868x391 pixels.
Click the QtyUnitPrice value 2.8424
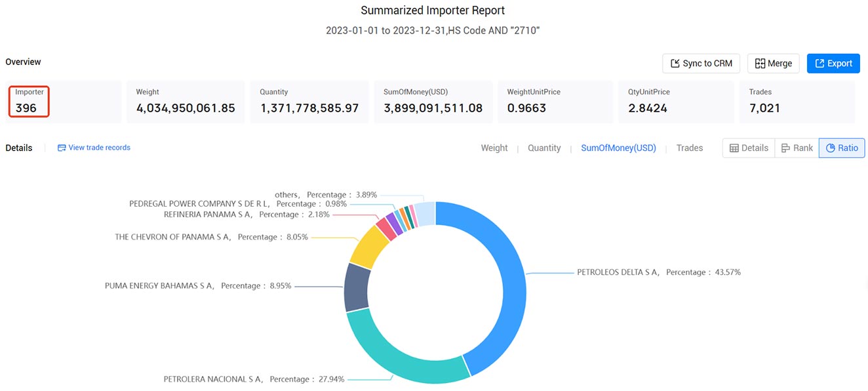tap(649, 108)
